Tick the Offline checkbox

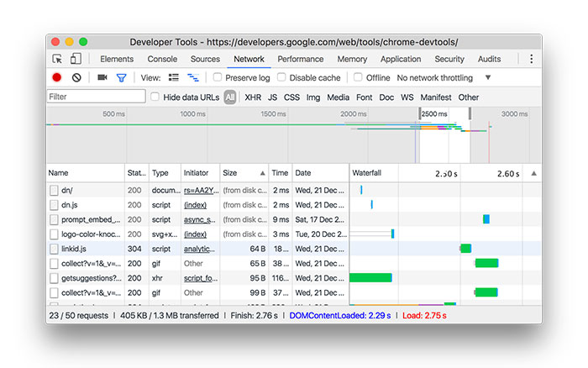[x=359, y=77]
